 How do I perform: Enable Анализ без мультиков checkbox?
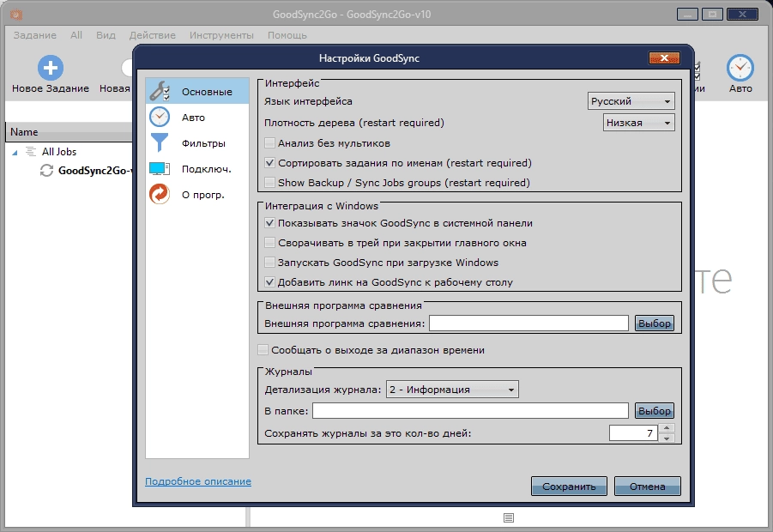[x=269, y=143]
